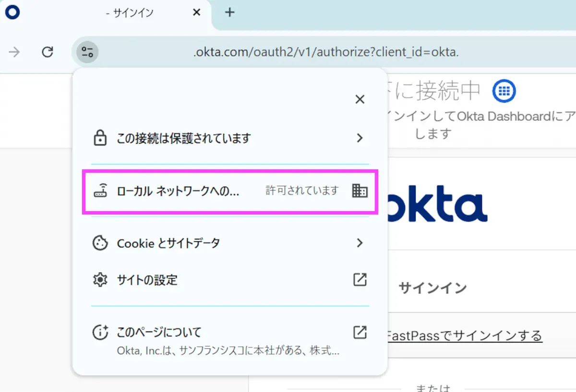Reload the page with refresh button
This screenshot has height=392, width=576.
(x=47, y=52)
